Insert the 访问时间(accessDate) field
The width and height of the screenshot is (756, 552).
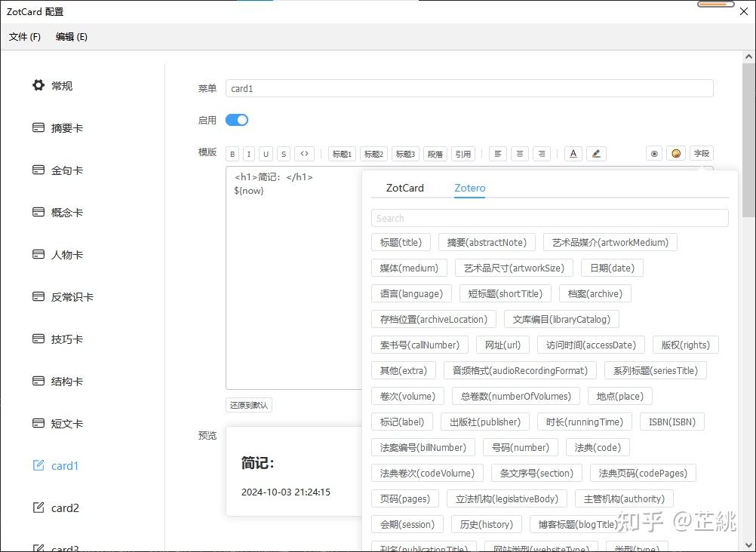tap(591, 345)
